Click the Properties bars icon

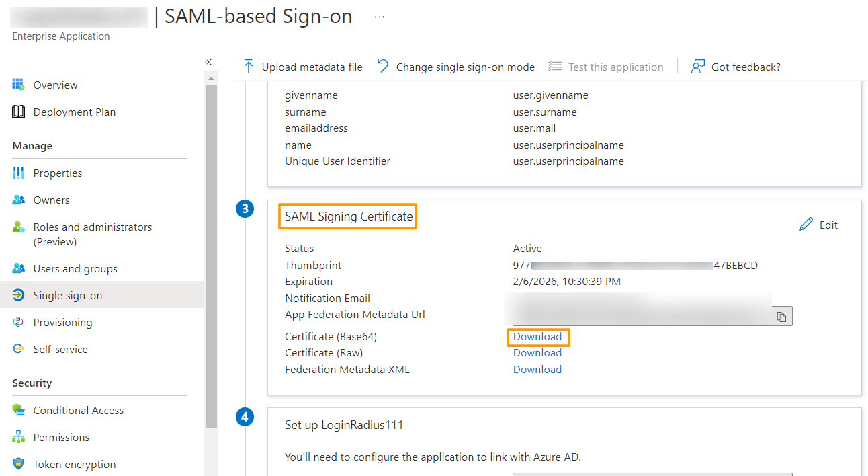pos(18,173)
